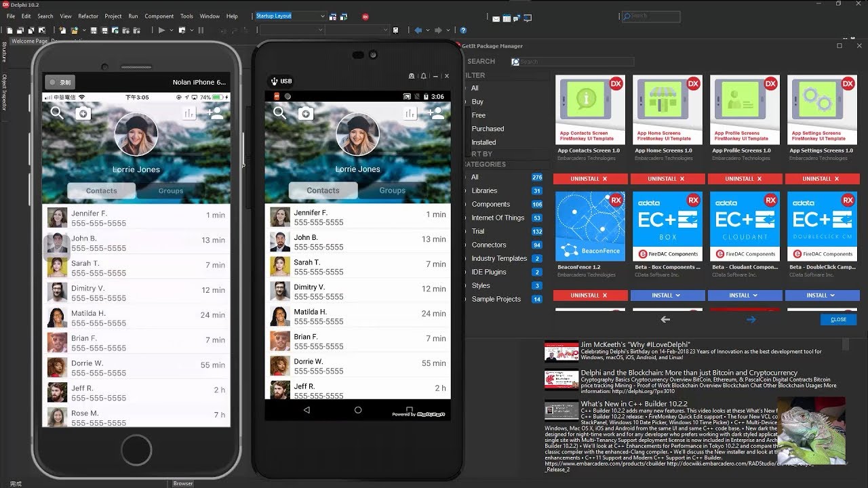Click the search magnifier icon in IDE title bar
The image size is (868, 488).
(627, 16)
